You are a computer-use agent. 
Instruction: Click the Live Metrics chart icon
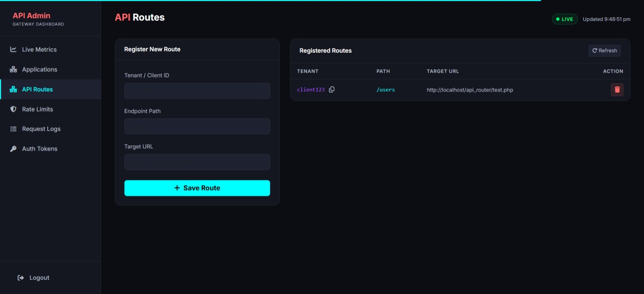(x=13, y=49)
